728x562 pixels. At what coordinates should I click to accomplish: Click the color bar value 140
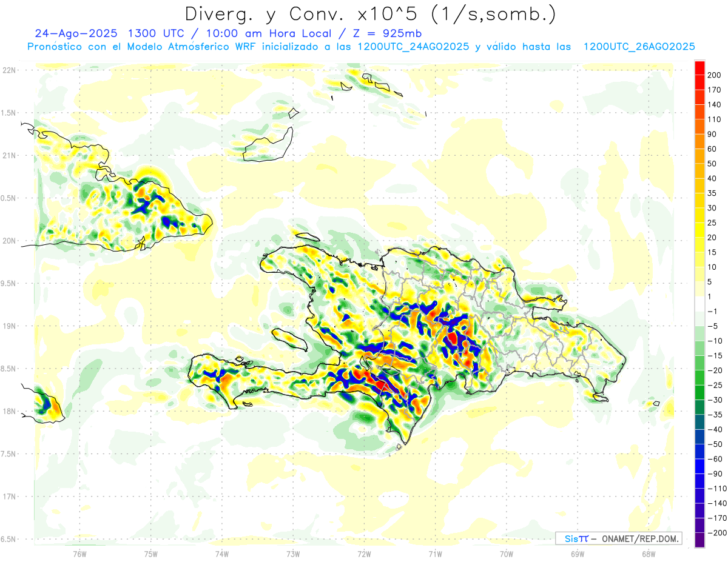coord(714,104)
